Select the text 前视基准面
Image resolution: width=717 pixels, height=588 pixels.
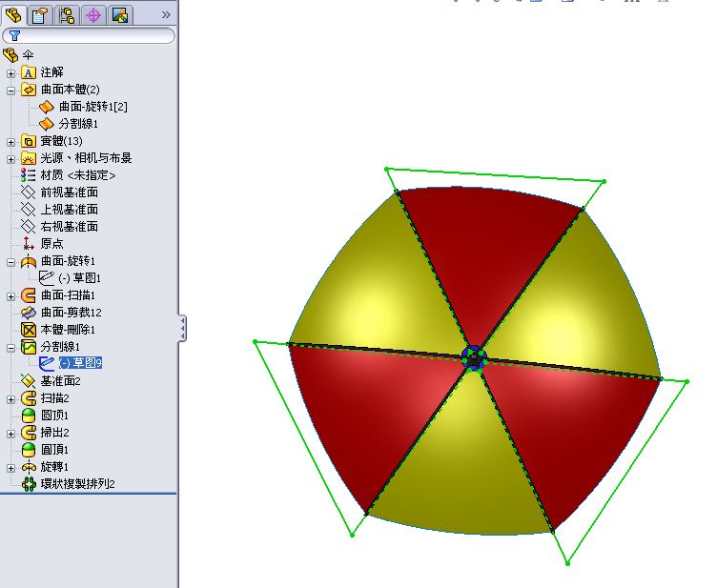tap(69, 193)
